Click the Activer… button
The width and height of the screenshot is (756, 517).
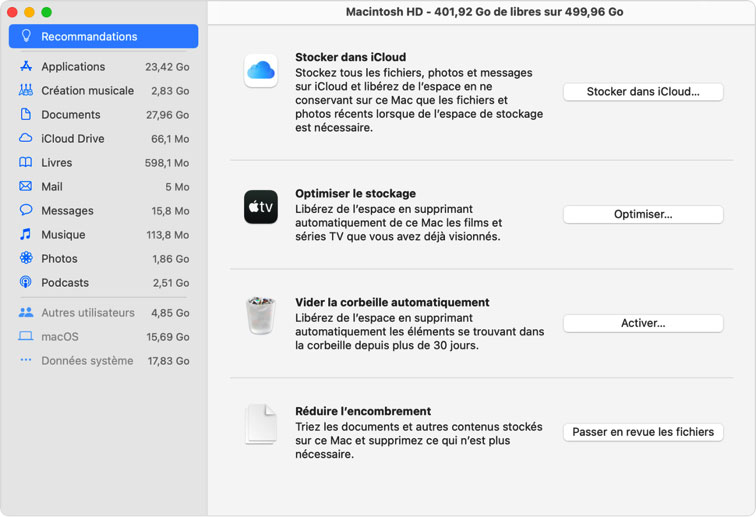tap(643, 323)
